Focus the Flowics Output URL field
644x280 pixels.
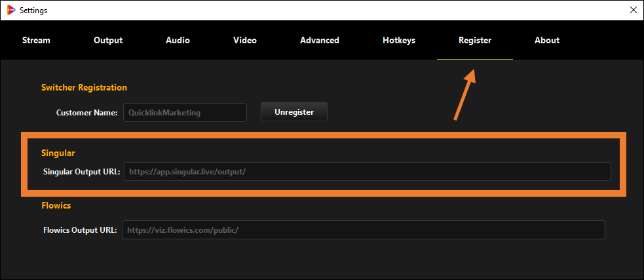364,230
